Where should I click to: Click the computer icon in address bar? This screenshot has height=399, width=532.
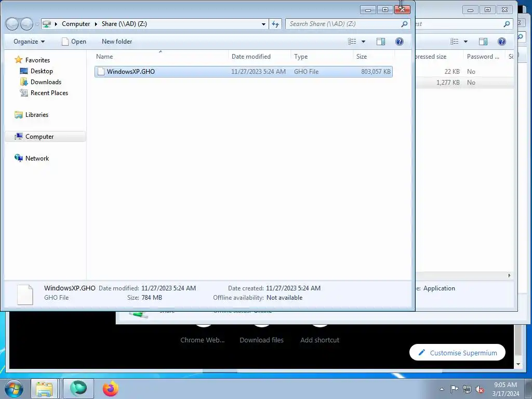point(47,24)
